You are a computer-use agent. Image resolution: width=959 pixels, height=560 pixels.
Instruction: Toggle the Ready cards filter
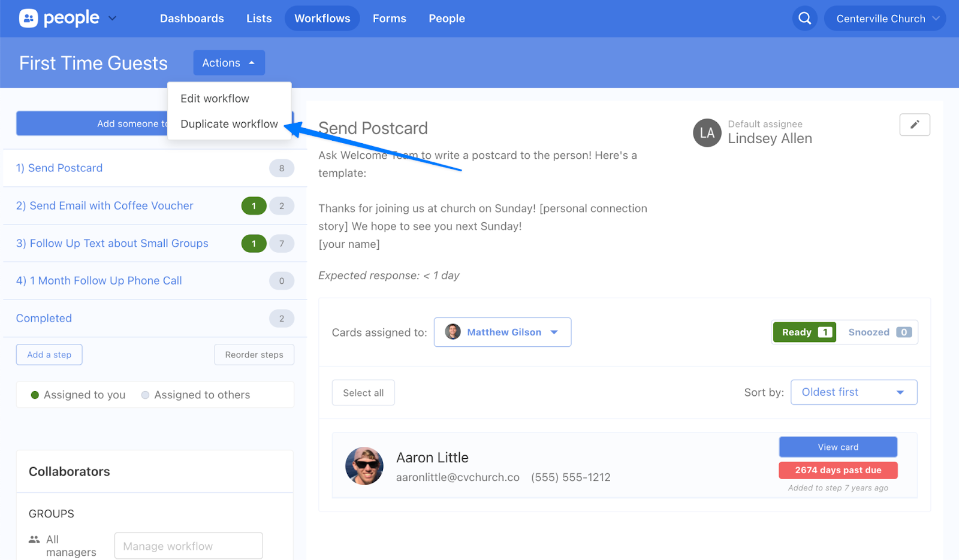coord(804,332)
